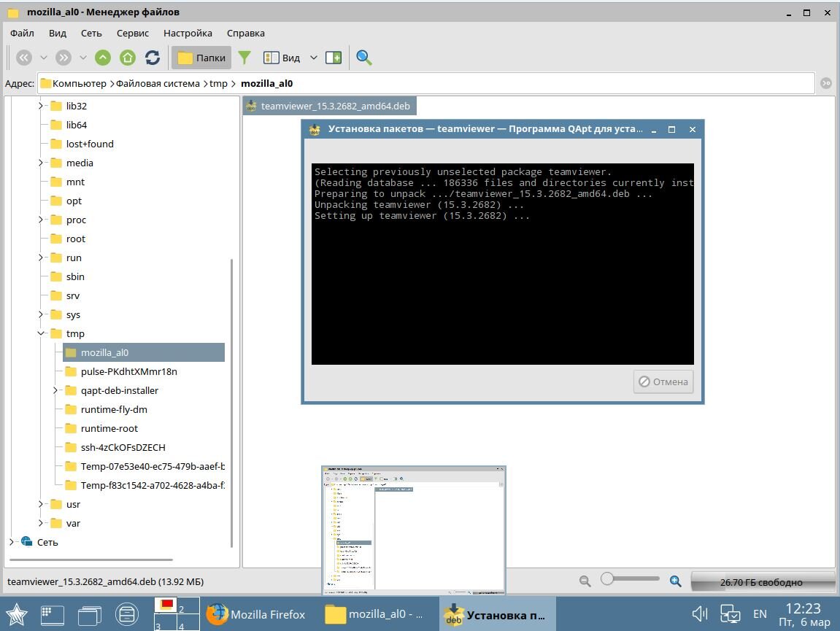Click the address bar go arrow button
The width and height of the screenshot is (840, 631).
(826, 84)
